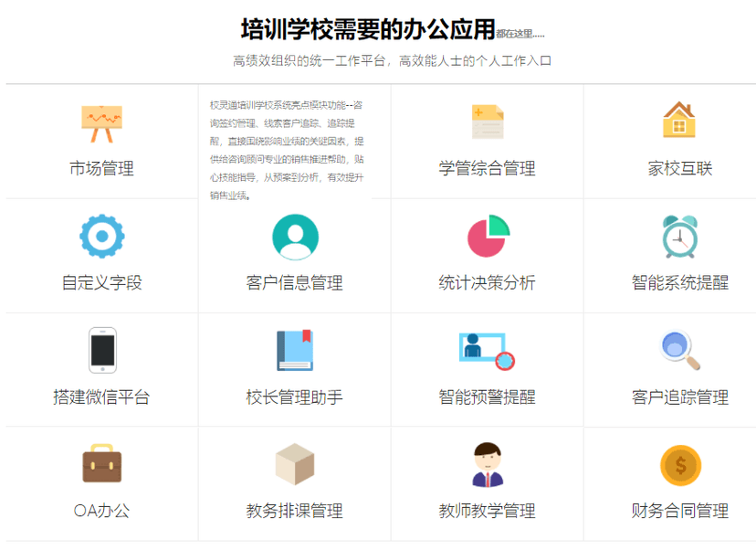Click the heading 培训学校需要的办公应用
The height and width of the screenshot is (550, 756).
point(368,29)
